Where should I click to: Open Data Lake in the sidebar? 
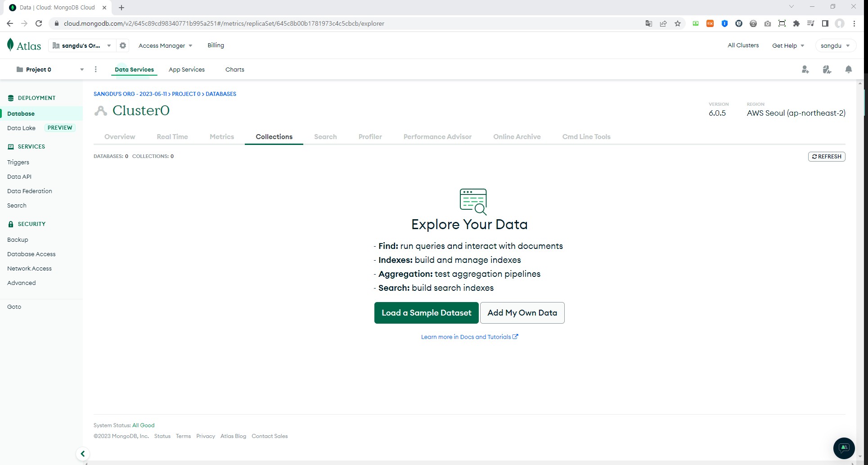click(21, 128)
